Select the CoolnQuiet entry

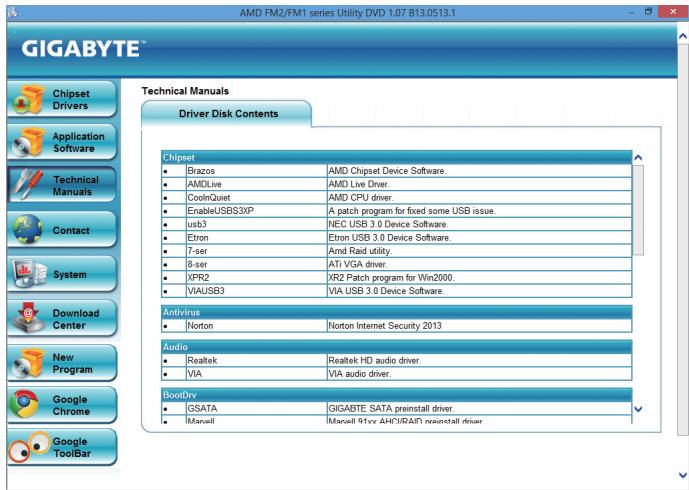click(209, 198)
